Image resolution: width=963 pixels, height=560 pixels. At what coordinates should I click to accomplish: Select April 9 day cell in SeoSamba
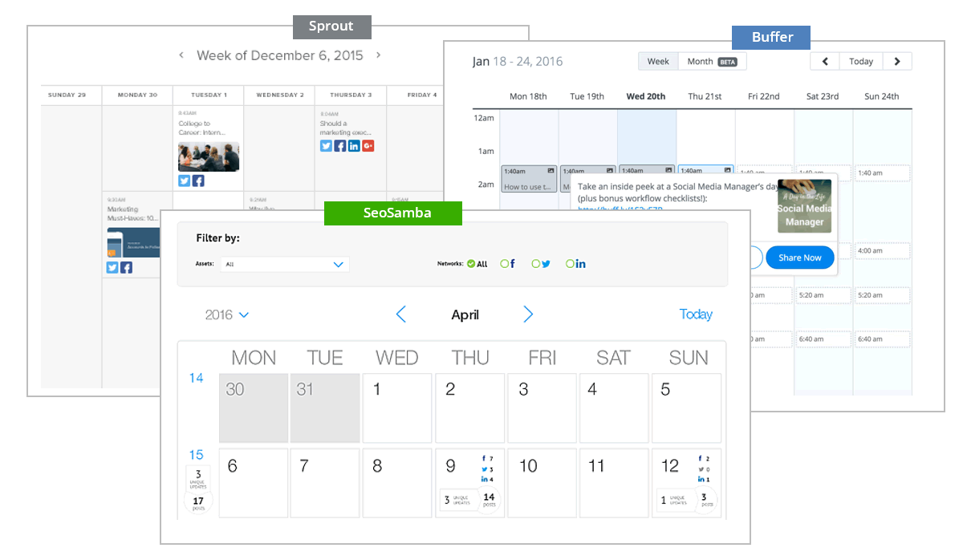[469, 483]
